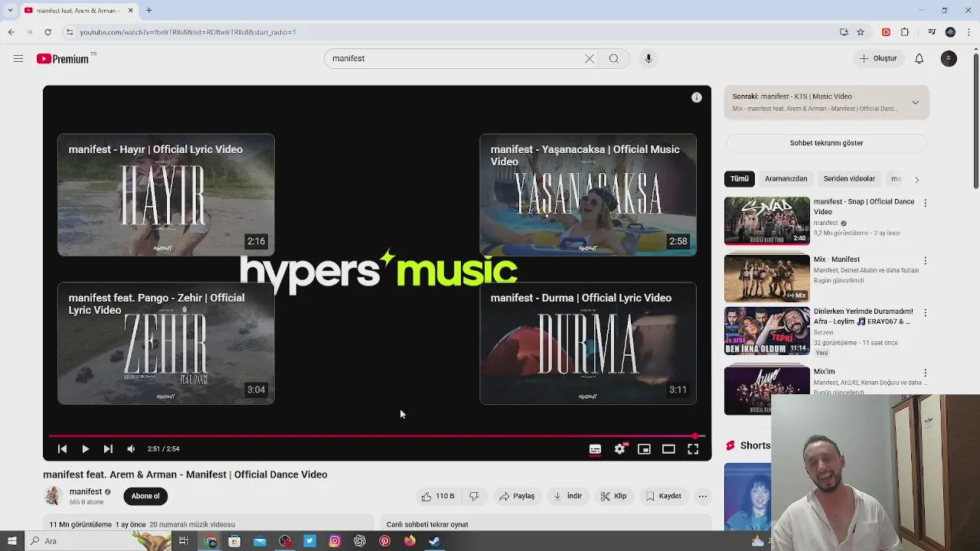Image resolution: width=980 pixels, height=551 pixels.
Task: Click the Paylaş share button
Action: click(517, 496)
